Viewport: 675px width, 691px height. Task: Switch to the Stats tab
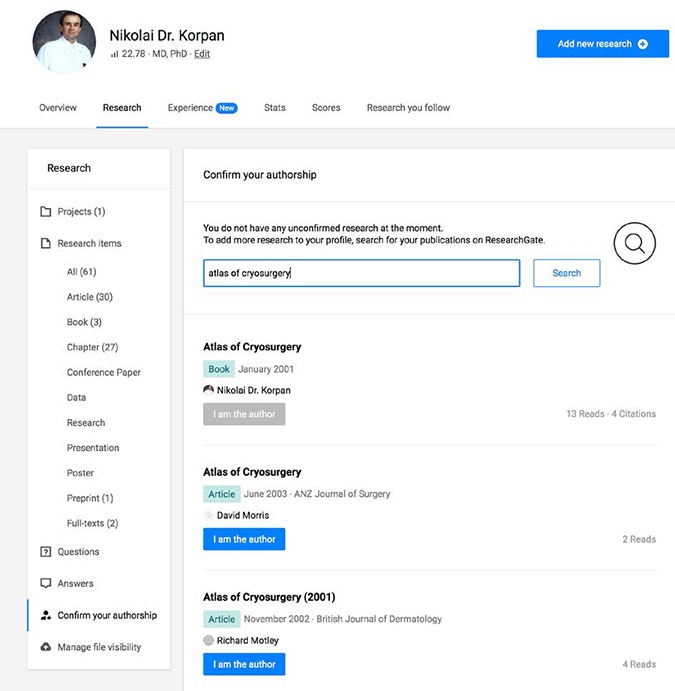coord(275,108)
